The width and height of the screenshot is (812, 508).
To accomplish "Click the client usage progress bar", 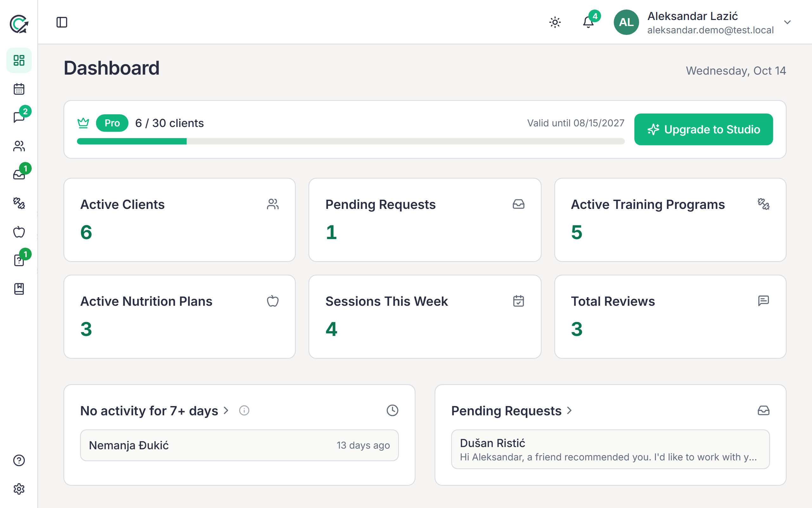I will tap(350, 141).
